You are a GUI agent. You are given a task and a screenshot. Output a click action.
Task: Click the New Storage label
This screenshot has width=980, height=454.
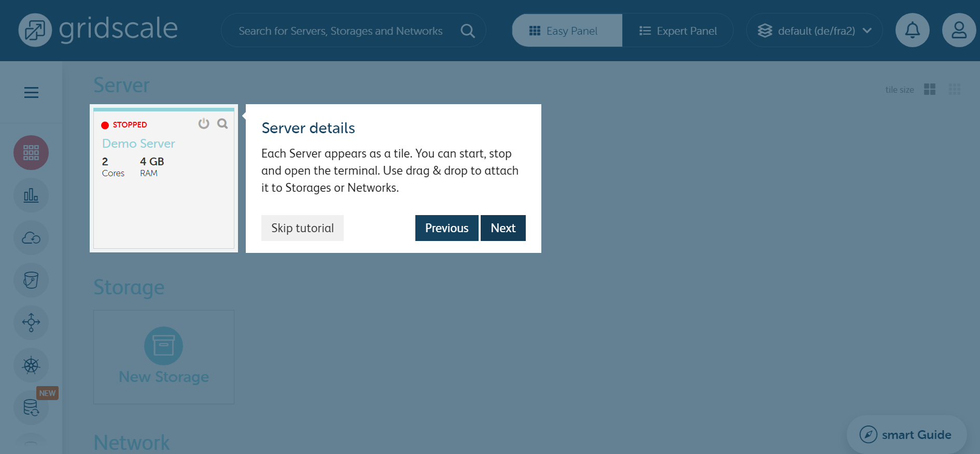pos(164,377)
